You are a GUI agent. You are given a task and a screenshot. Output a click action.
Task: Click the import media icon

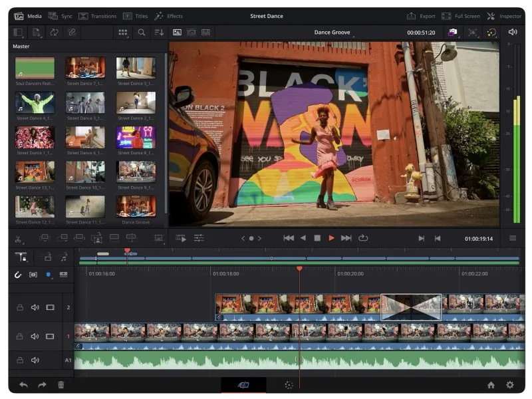tap(38, 31)
